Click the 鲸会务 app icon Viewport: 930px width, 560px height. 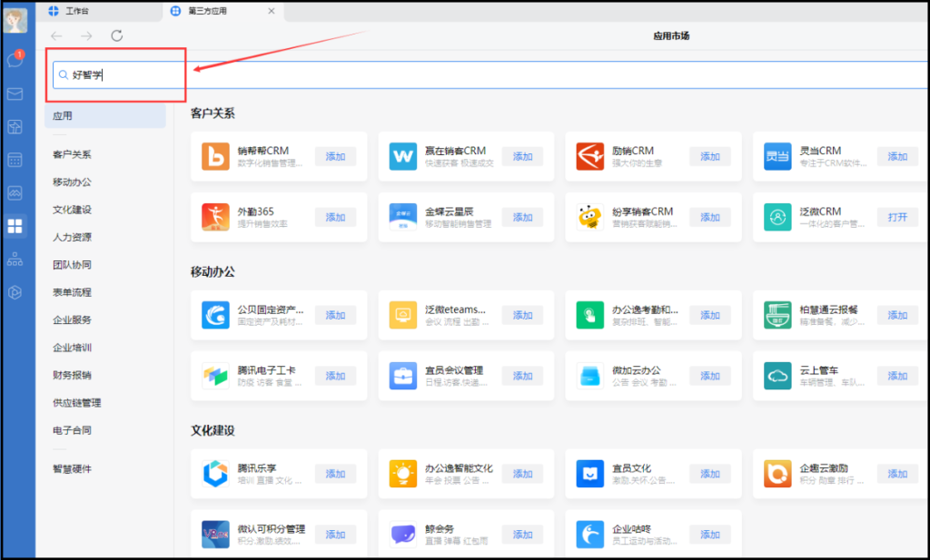coord(402,534)
